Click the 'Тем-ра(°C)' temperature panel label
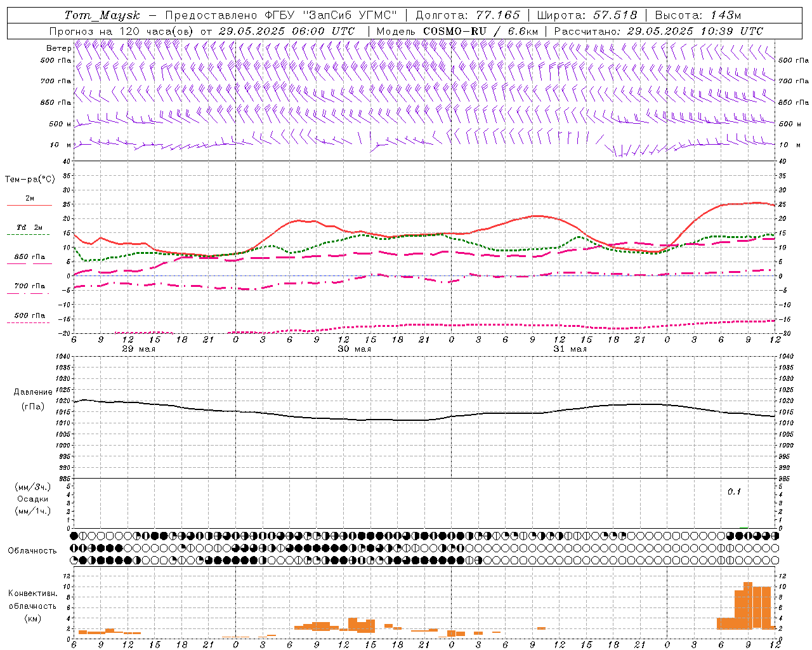 pyautogui.click(x=30, y=180)
